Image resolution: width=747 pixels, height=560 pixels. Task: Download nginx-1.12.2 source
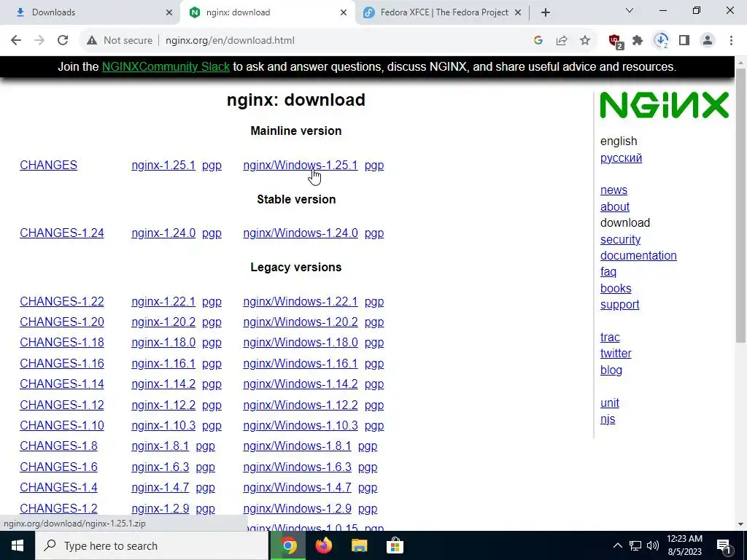pos(163,405)
